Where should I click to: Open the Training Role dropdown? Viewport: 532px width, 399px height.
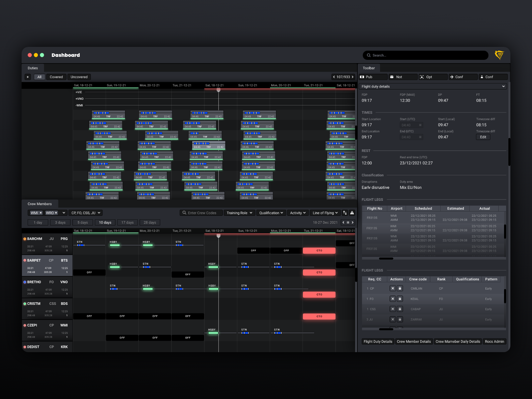click(x=239, y=213)
